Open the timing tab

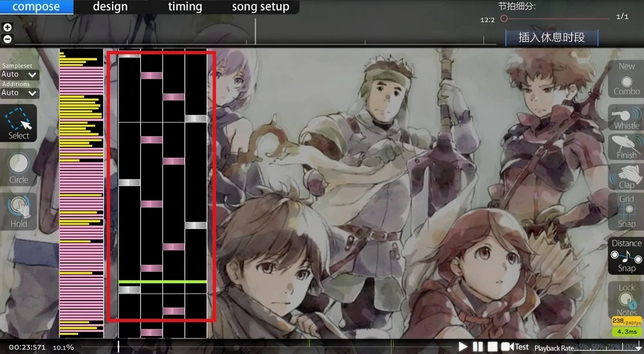click(x=185, y=7)
